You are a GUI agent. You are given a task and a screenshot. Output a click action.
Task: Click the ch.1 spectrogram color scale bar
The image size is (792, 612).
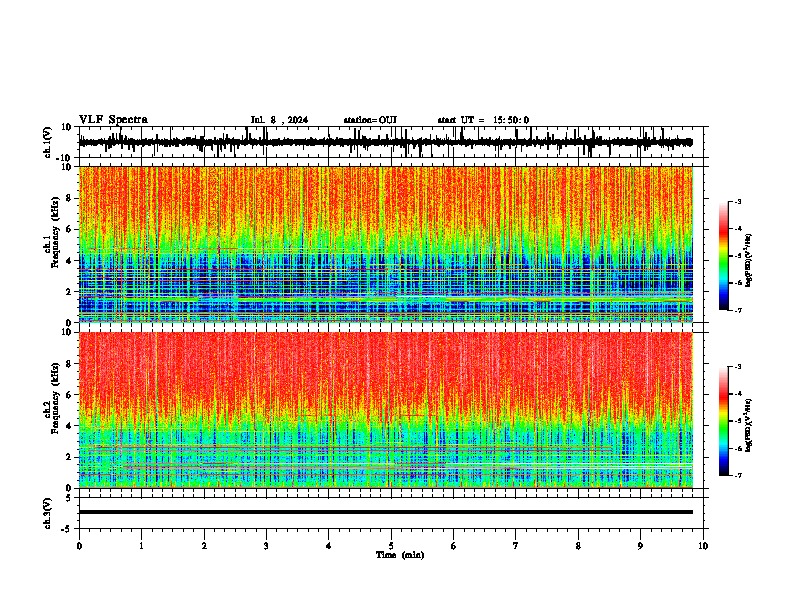(x=724, y=256)
